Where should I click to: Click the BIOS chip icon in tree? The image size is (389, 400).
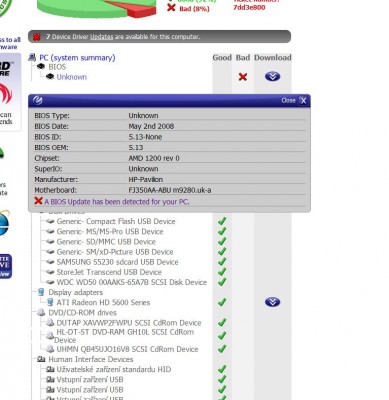point(41,67)
